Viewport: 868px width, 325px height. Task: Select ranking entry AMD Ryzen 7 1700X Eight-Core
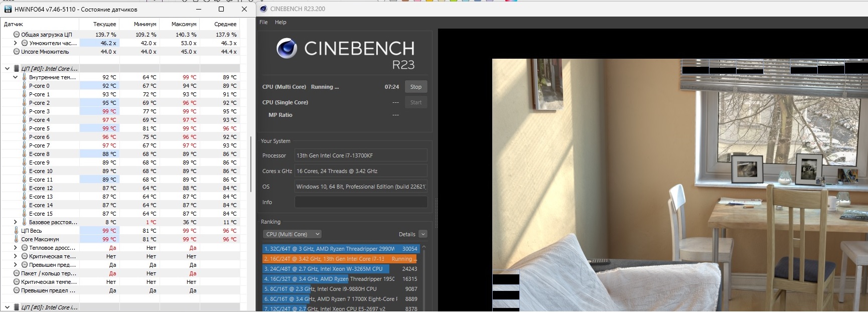341,299
